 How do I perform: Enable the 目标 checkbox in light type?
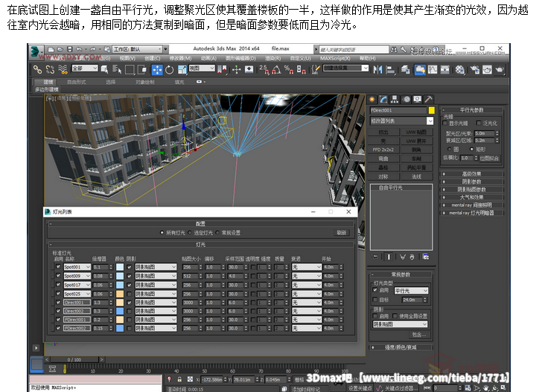click(x=375, y=300)
